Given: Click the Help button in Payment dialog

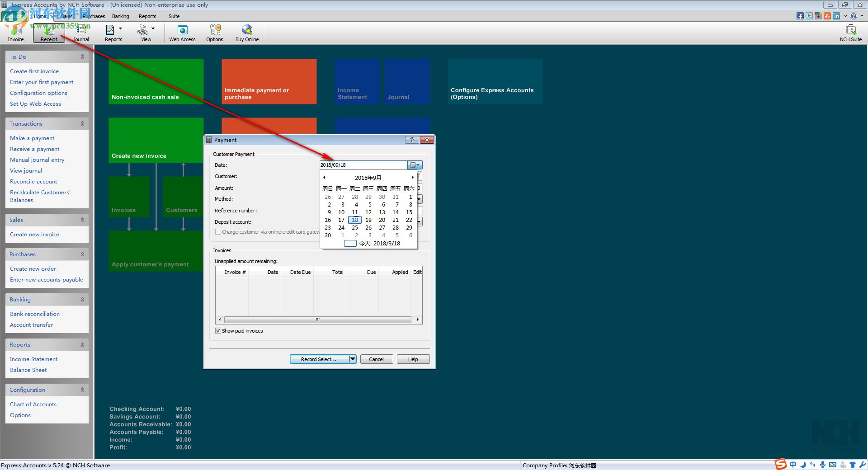Looking at the screenshot, I should pos(413,359).
